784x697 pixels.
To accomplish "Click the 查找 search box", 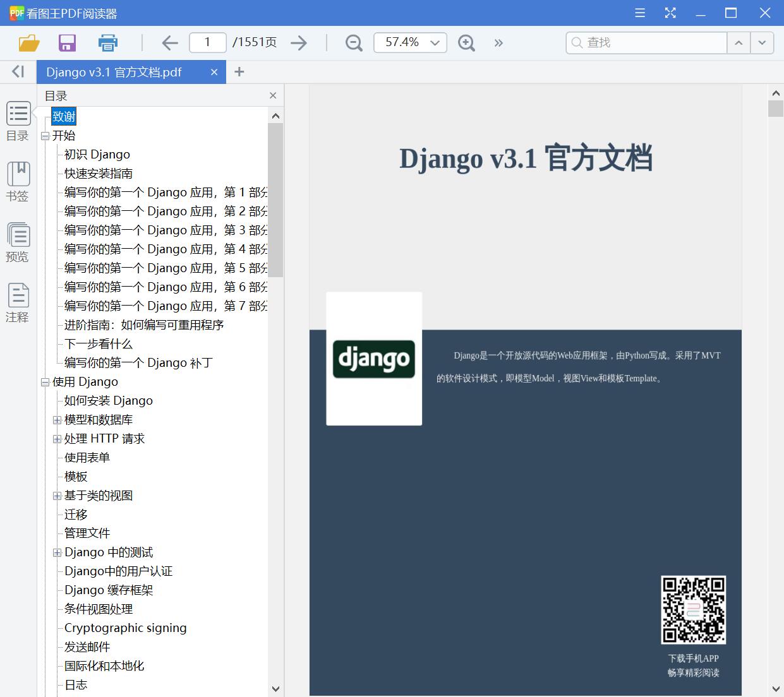I will pyautogui.click(x=646, y=43).
